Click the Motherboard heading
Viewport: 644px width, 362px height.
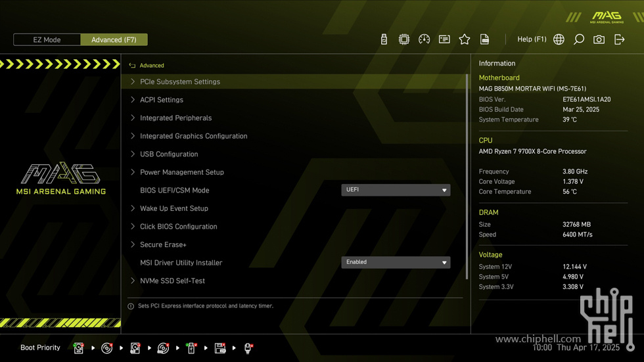coord(499,78)
